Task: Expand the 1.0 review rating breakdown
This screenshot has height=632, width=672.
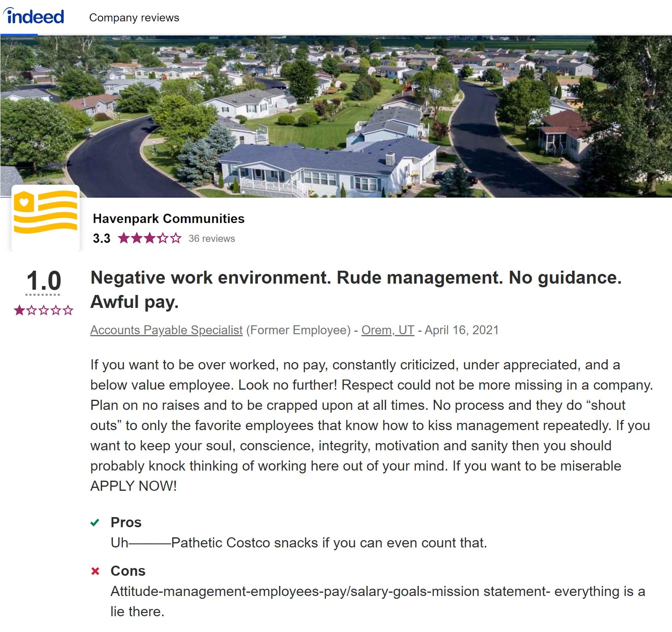Action: tap(43, 281)
